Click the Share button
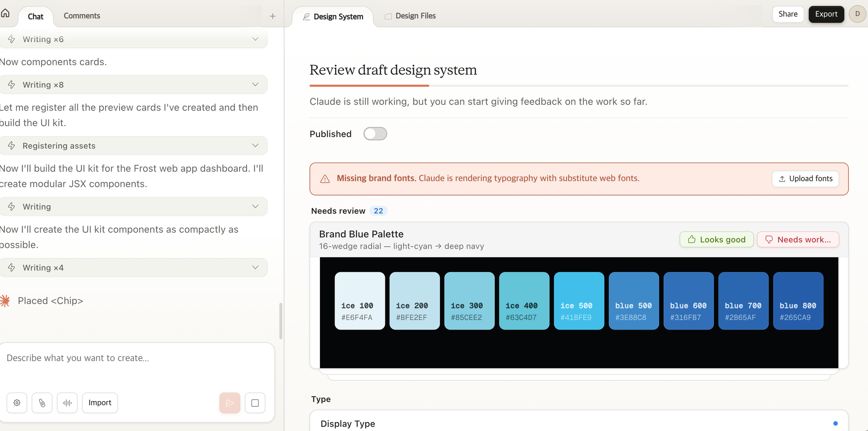 point(788,14)
